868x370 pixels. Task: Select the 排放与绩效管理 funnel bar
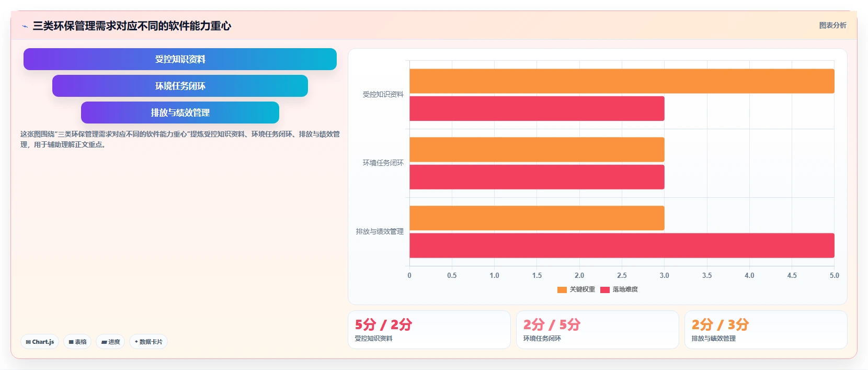(x=180, y=113)
